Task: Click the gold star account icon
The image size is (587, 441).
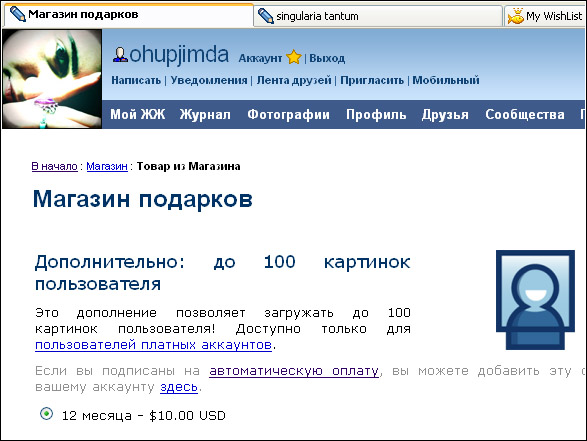Action: [294, 58]
